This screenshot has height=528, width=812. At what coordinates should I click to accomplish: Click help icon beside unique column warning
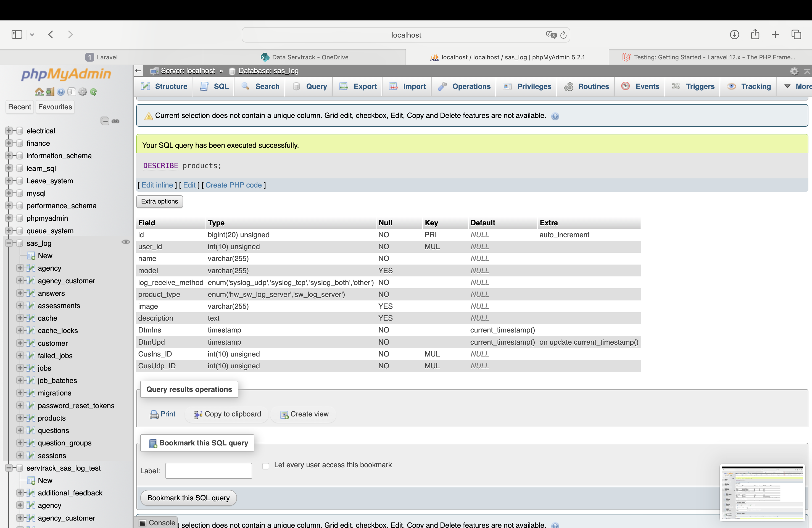(555, 116)
